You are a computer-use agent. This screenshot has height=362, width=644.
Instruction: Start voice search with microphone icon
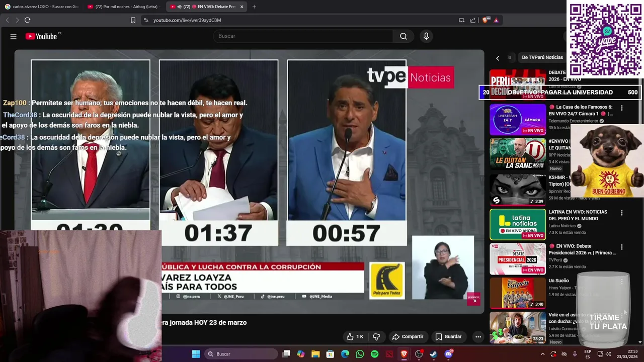426,36
